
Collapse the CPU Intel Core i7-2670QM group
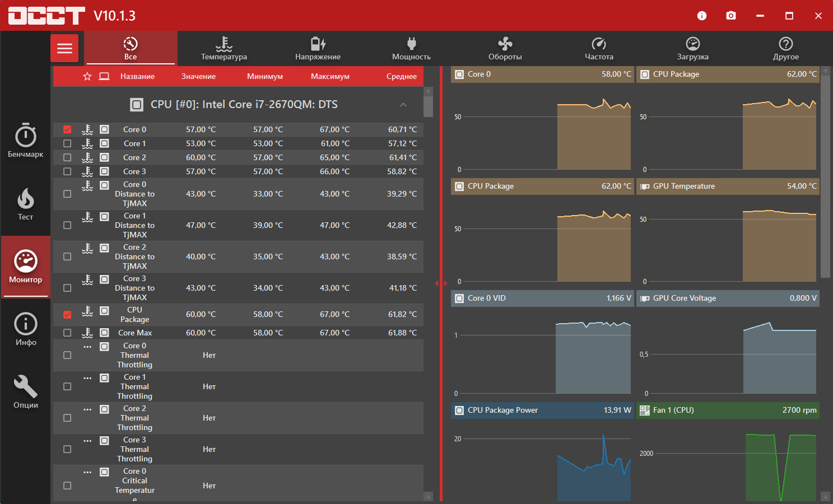[x=403, y=105]
